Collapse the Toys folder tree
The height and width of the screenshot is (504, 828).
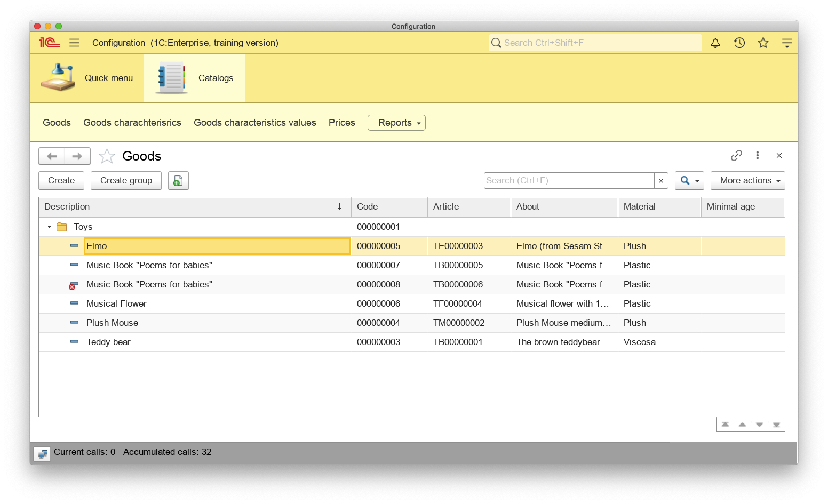49,227
